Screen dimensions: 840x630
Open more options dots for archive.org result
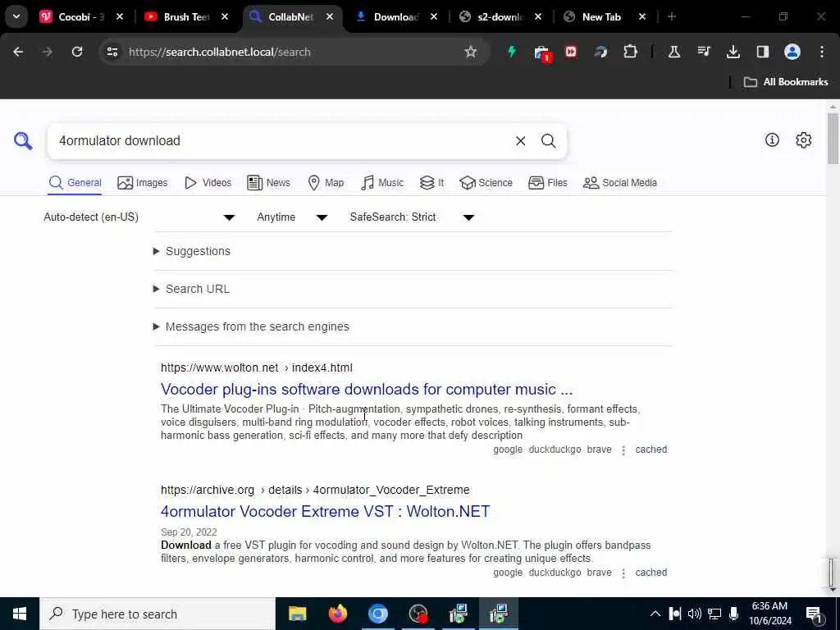coord(623,573)
